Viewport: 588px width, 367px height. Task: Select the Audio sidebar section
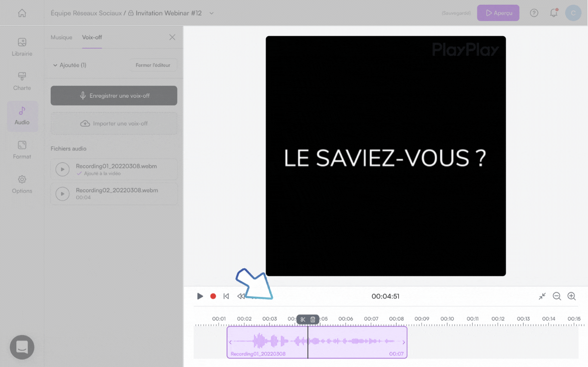(x=22, y=116)
